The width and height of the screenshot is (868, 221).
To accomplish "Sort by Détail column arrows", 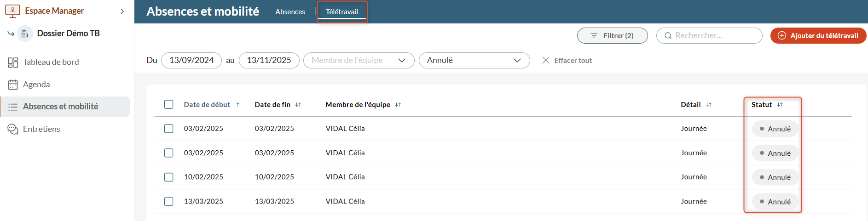I will click(x=709, y=105).
